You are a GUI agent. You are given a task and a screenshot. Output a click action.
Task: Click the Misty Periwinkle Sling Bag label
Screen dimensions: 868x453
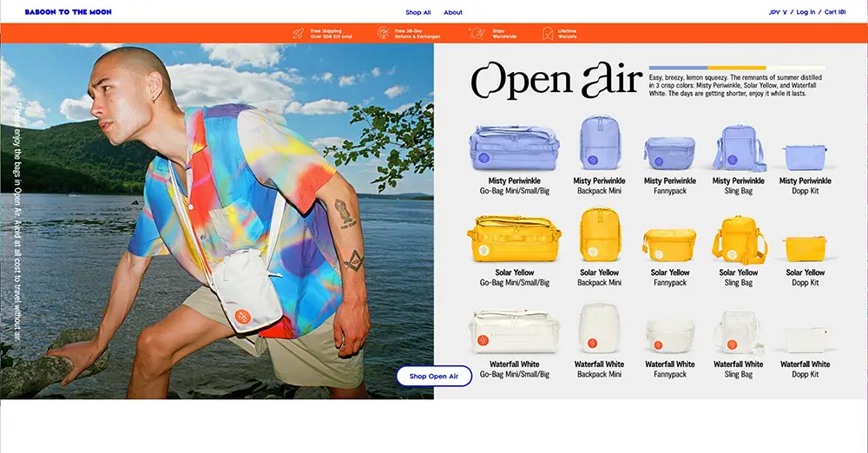point(738,186)
